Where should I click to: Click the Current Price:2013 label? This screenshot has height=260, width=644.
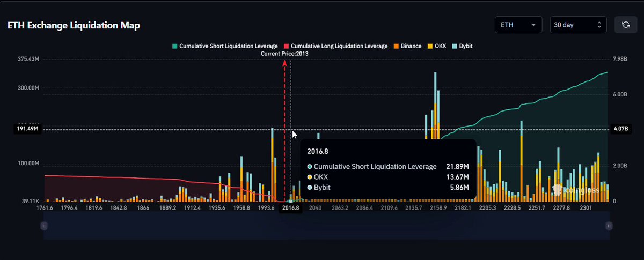click(x=284, y=54)
